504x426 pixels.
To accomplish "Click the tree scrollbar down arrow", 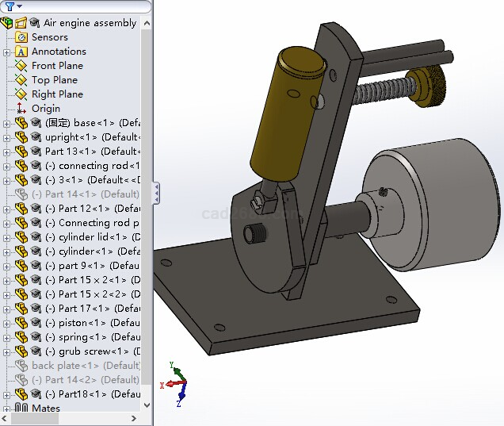I will [147, 405].
